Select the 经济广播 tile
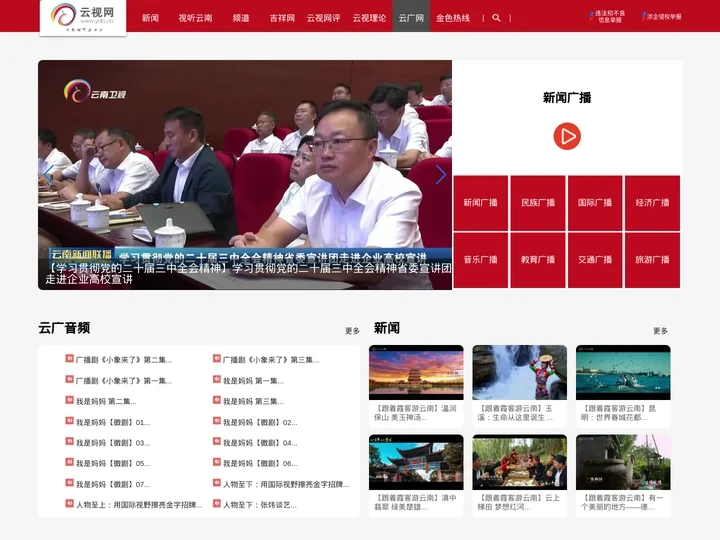This screenshot has height=540, width=720. tap(652, 202)
